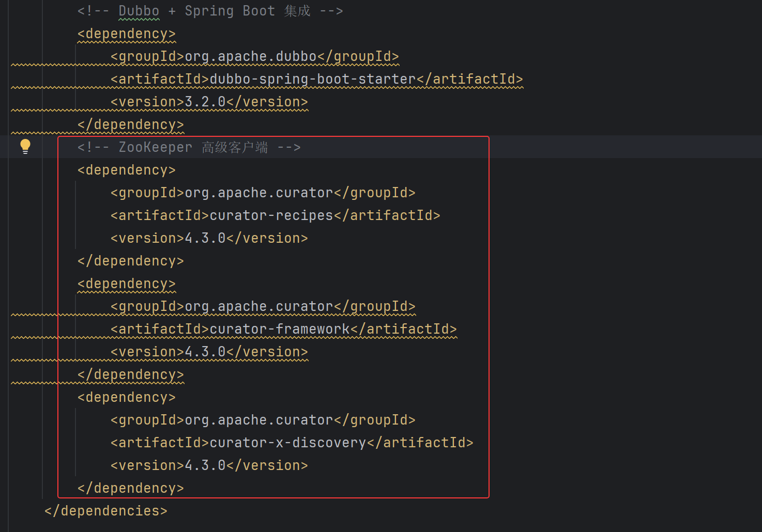This screenshot has height=532, width=762.
Task: Click the Spring Boot integration comment
Action: point(209,10)
